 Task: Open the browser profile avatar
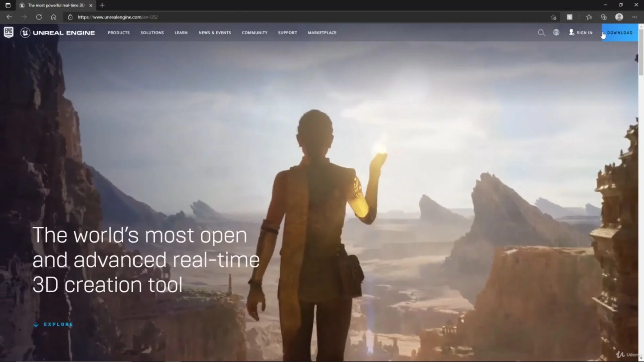619,17
